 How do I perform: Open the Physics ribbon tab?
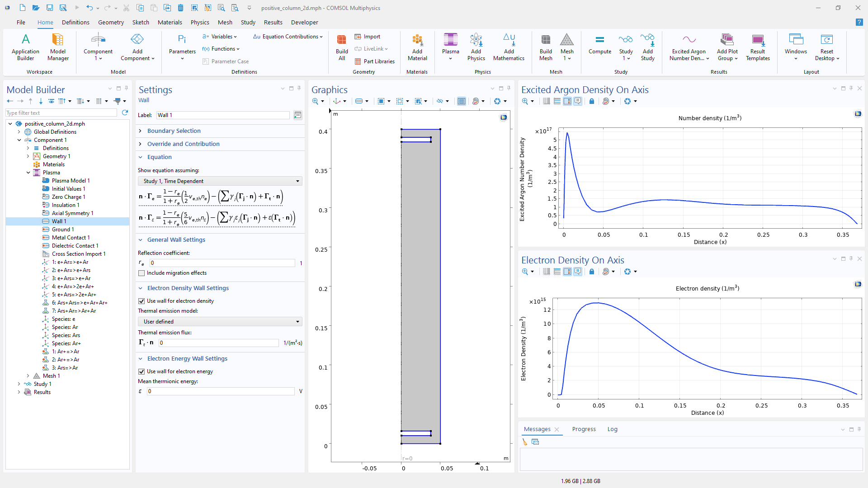[199, 22]
